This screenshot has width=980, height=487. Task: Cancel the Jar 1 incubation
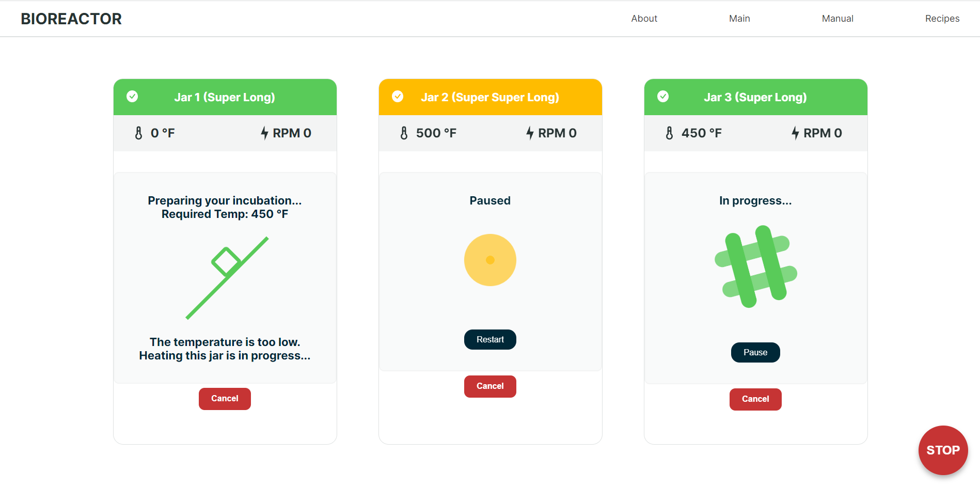[225, 399]
